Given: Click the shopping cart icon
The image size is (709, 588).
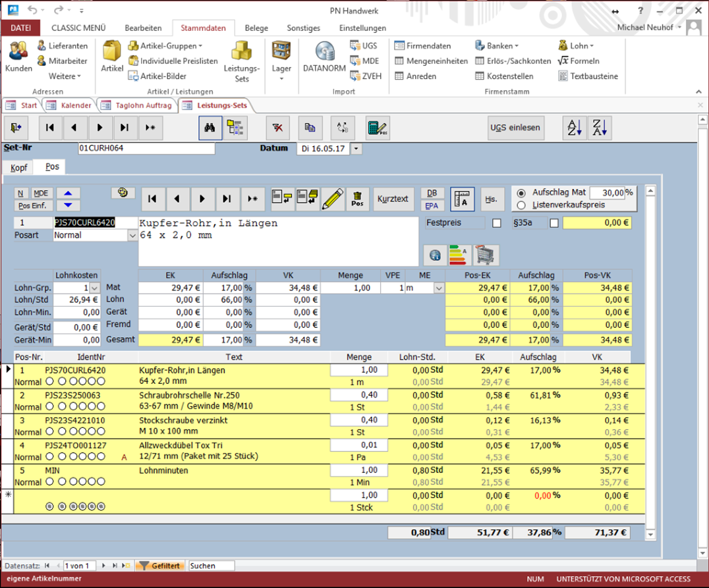Looking at the screenshot, I should pos(486,255).
